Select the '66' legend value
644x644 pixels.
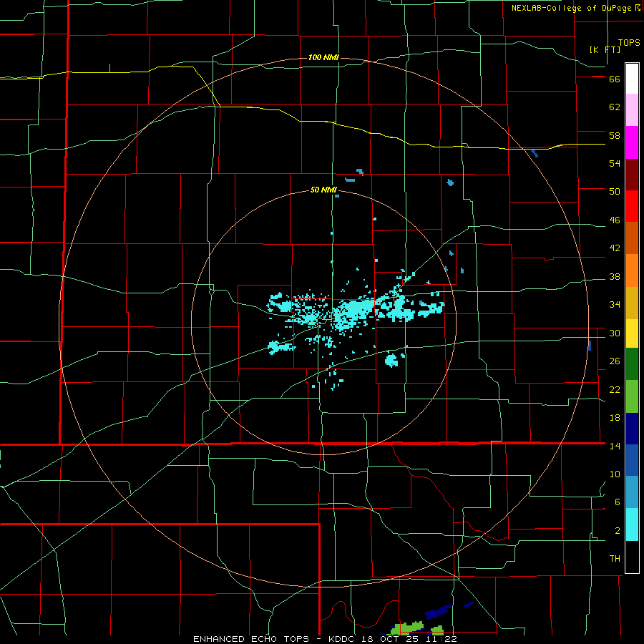(x=615, y=79)
